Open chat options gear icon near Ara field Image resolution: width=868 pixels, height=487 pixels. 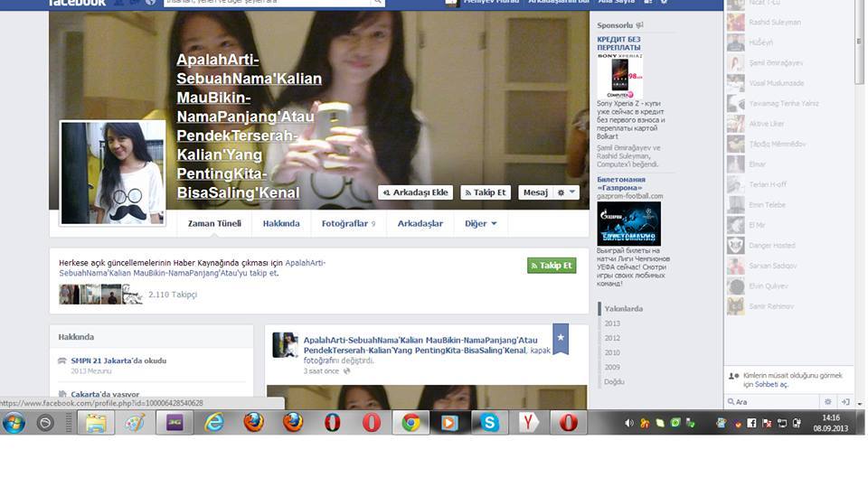click(827, 402)
